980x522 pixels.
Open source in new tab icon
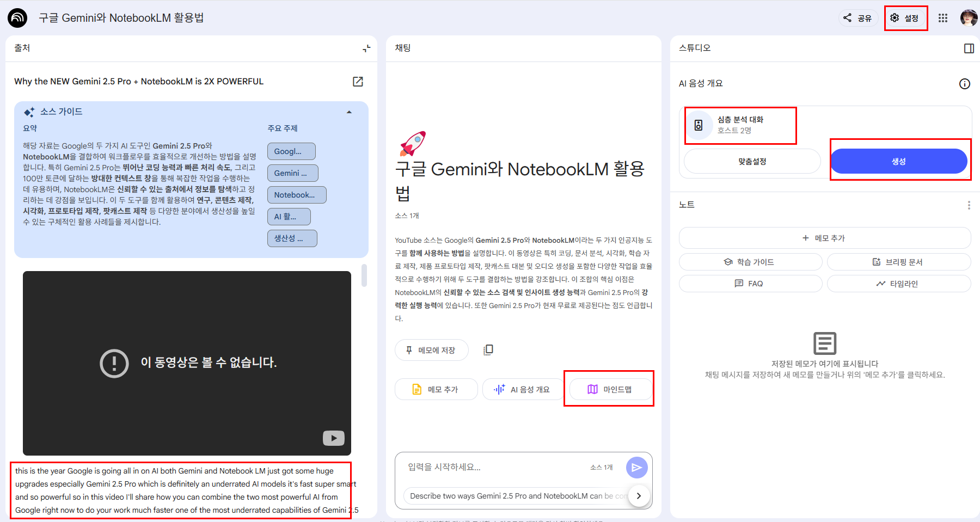tap(358, 82)
